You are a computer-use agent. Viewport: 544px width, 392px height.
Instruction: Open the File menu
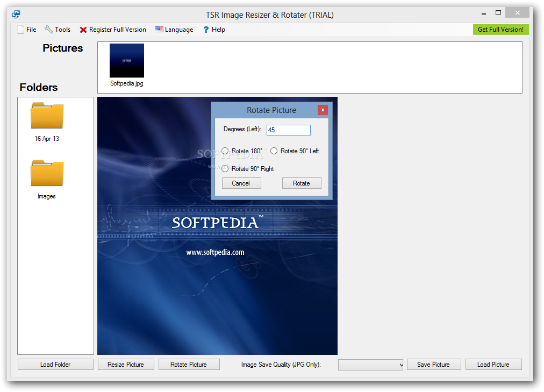[x=27, y=30]
